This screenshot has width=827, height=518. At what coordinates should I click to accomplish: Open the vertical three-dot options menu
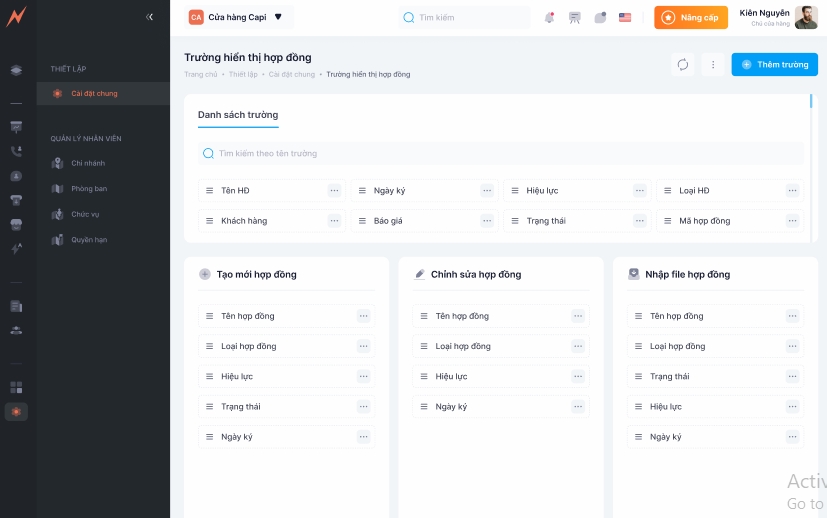coord(713,64)
